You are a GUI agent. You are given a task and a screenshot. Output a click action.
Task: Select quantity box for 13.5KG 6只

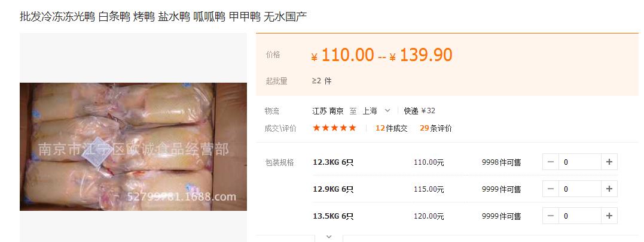click(x=580, y=216)
